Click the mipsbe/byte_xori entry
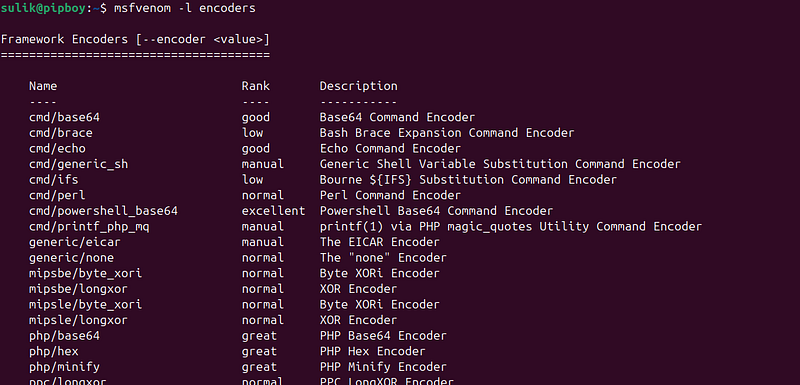This screenshot has height=385, width=800. coord(86,273)
